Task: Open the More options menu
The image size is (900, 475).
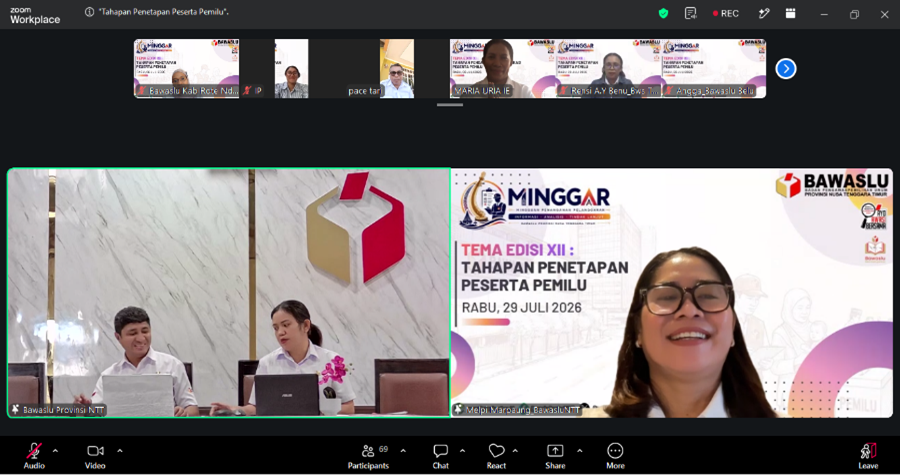Action: (x=615, y=457)
